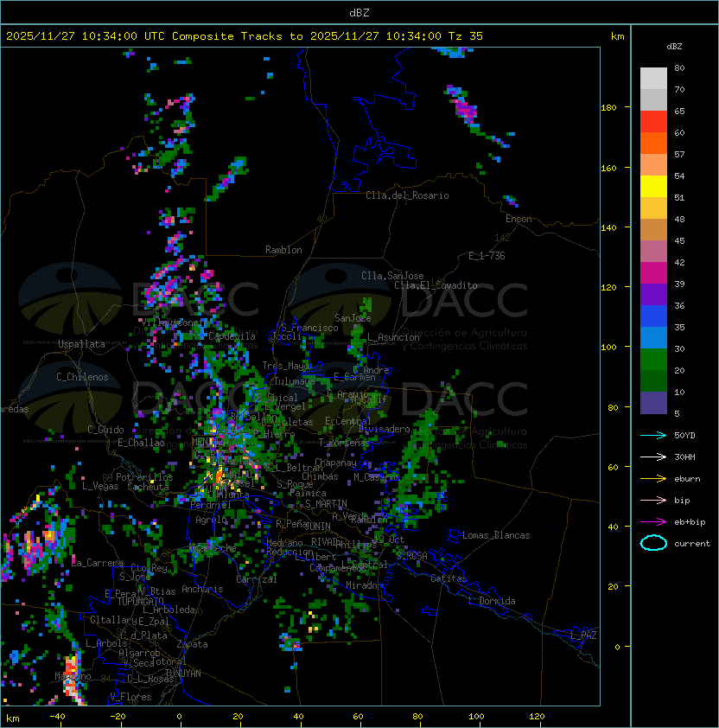Click the 'Tulumaya' map label
719x728 pixels.
[x=295, y=381]
